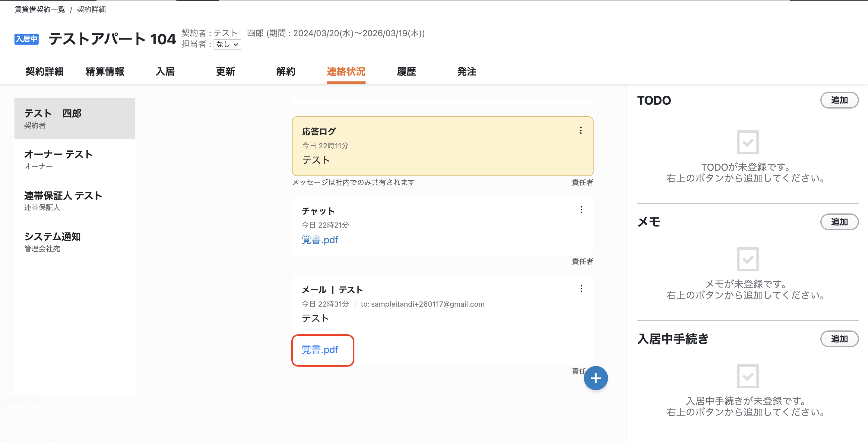Expand the 担当者 dropdown set to なし

pyautogui.click(x=227, y=44)
